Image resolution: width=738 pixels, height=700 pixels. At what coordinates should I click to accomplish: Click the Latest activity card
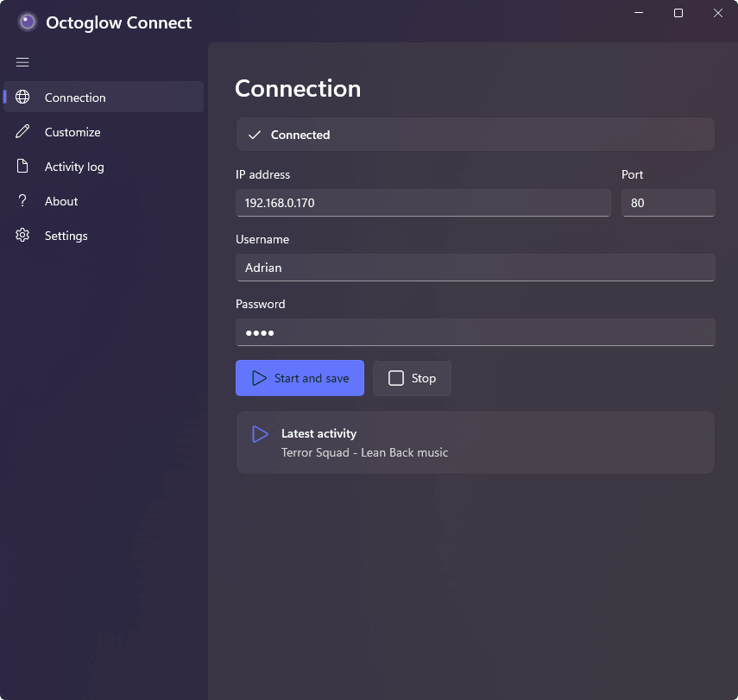pyautogui.click(x=476, y=443)
